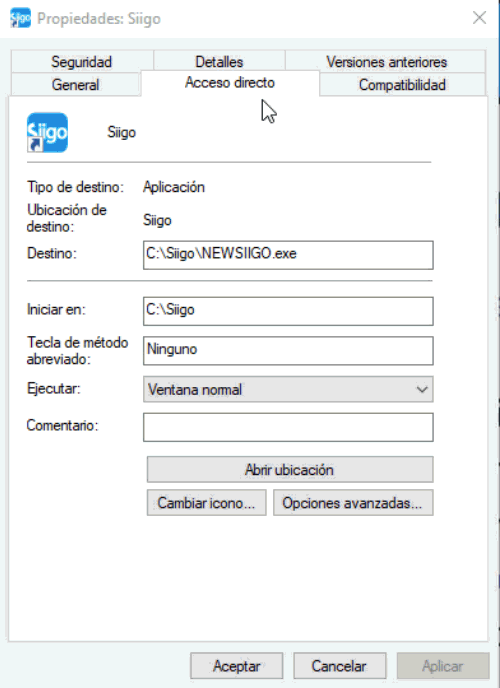
Task: Click the 'Tipo de destino:' label
Action: click(x=75, y=187)
